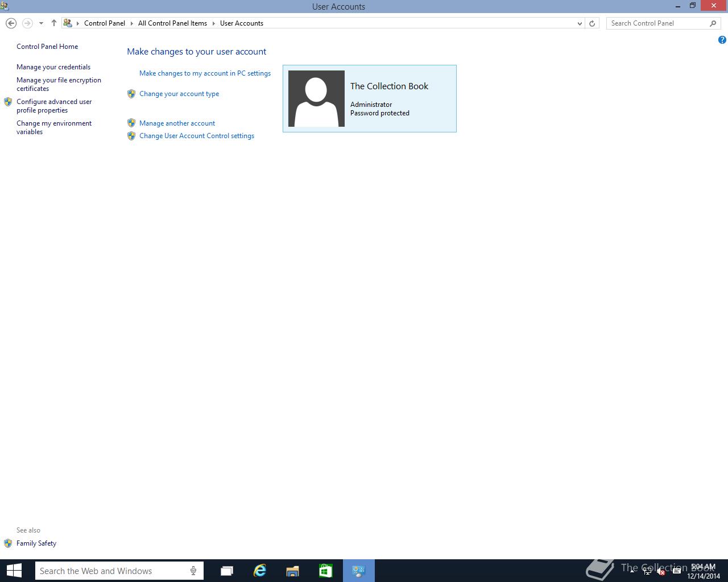Open the address bar history dropdown

pos(580,23)
